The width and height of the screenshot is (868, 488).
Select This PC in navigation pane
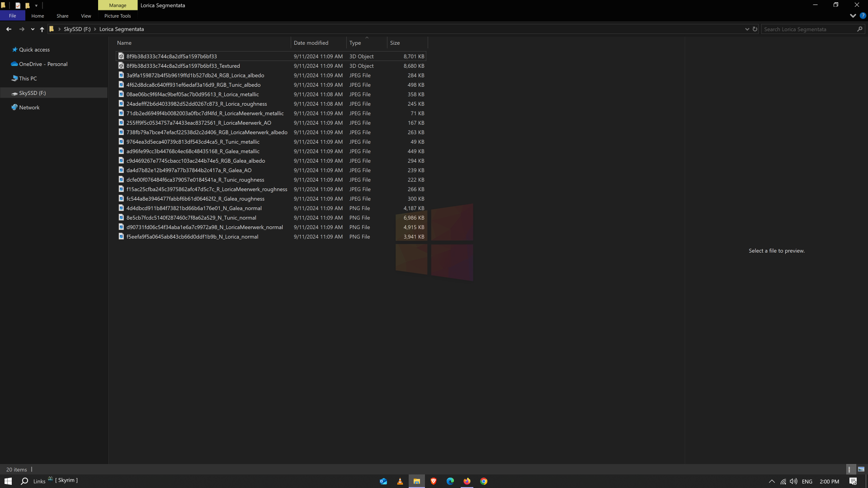point(28,79)
